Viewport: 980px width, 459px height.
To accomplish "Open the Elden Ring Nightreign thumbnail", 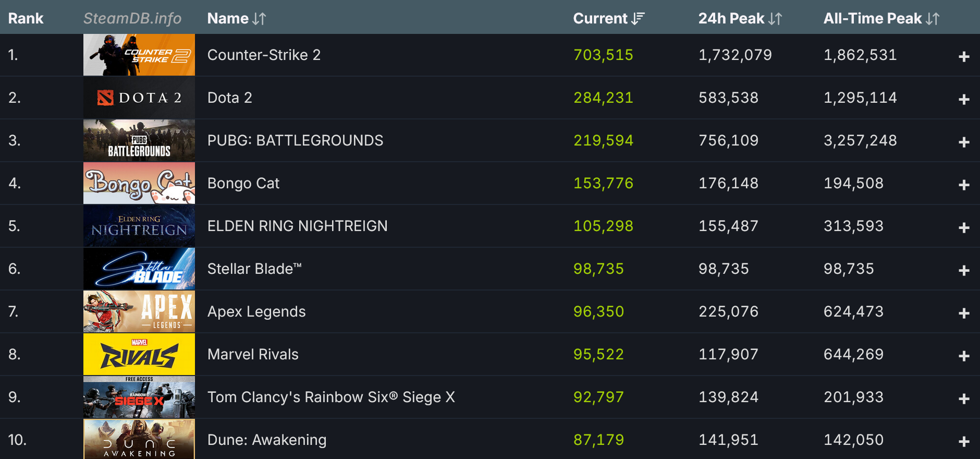I will [139, 226].
